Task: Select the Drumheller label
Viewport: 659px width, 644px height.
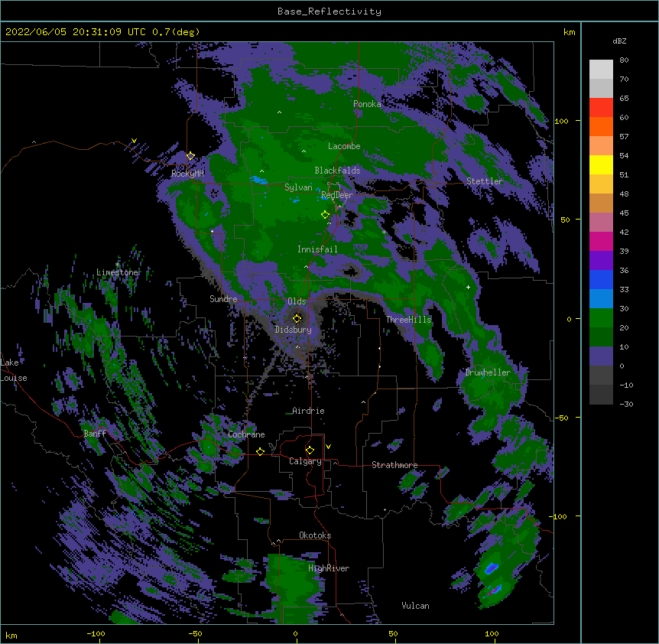Action: coord(488,372)
